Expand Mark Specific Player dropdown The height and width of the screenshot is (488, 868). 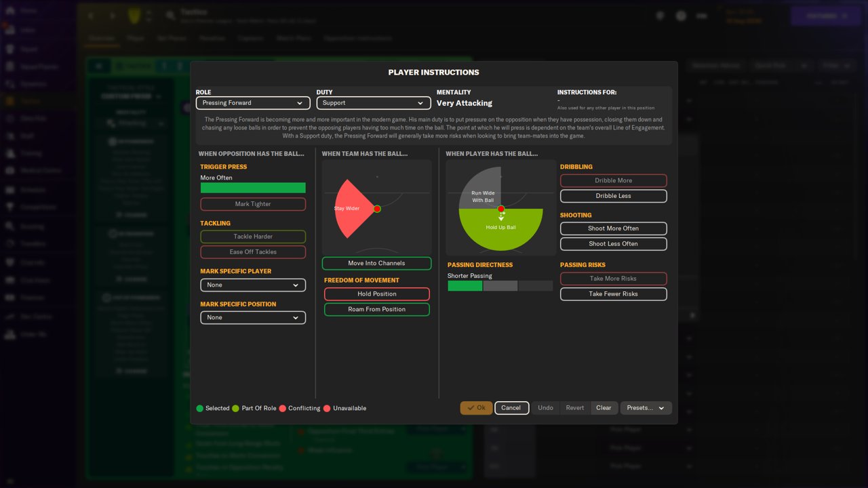click(253, 285)
